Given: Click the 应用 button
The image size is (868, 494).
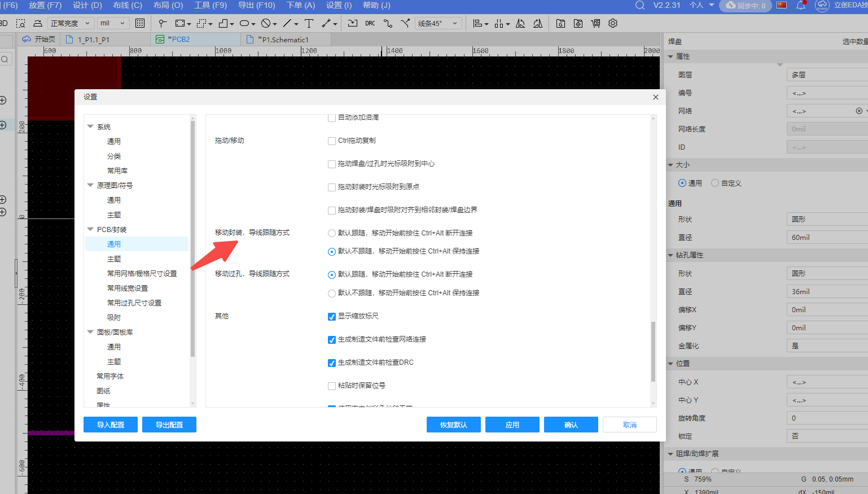Looking at the screenshot, I should point(512,425).
